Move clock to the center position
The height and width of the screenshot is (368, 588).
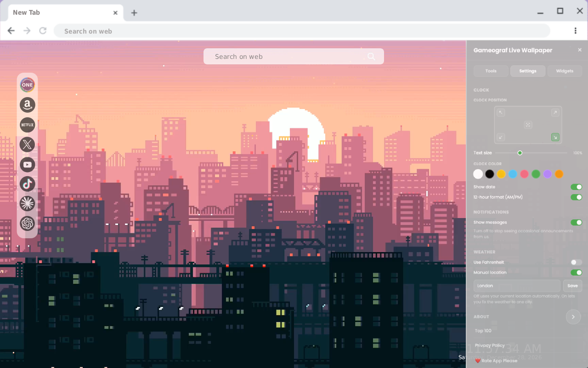[x=528, y=125]
